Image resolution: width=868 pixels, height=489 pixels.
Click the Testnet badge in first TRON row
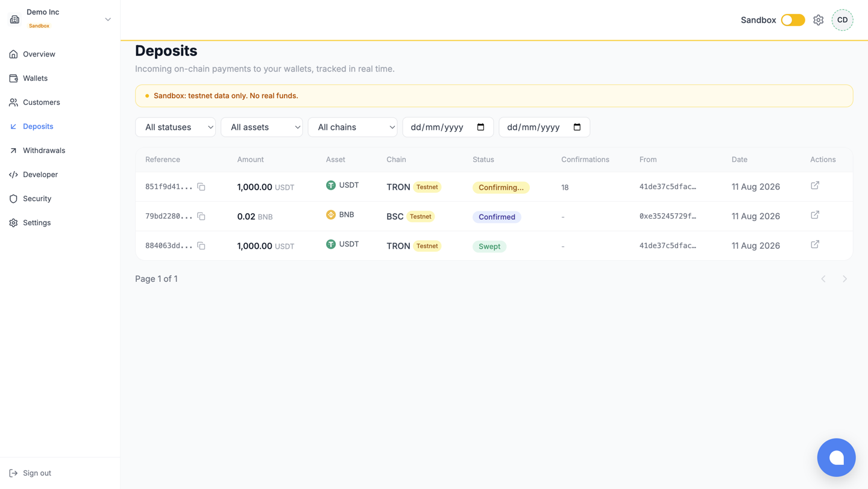point(427,187)
